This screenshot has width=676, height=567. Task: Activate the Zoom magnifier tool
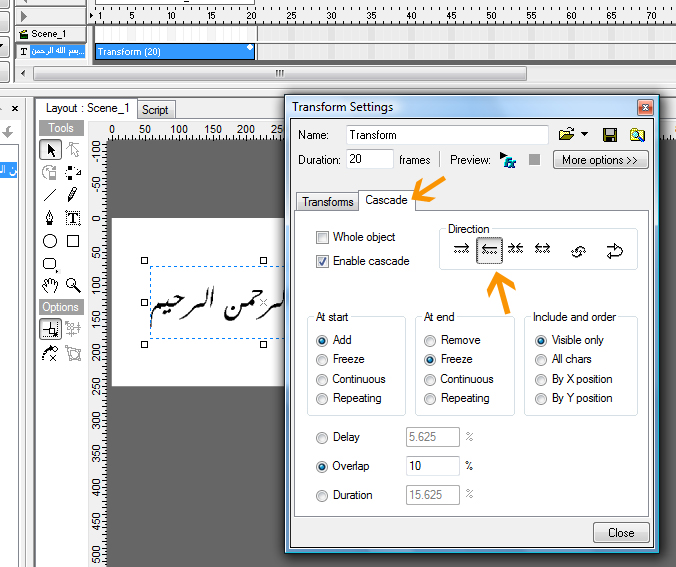(x=73, y=286)
